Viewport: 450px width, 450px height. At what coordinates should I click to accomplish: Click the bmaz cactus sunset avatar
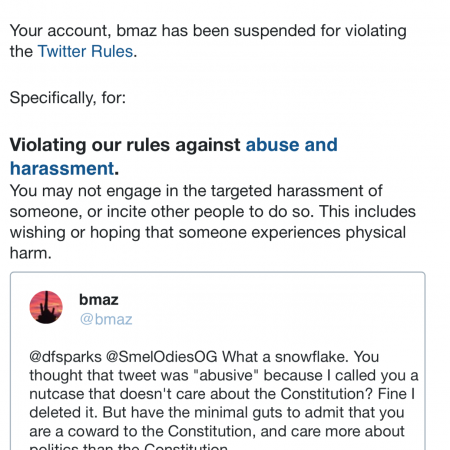coord(46,307)
